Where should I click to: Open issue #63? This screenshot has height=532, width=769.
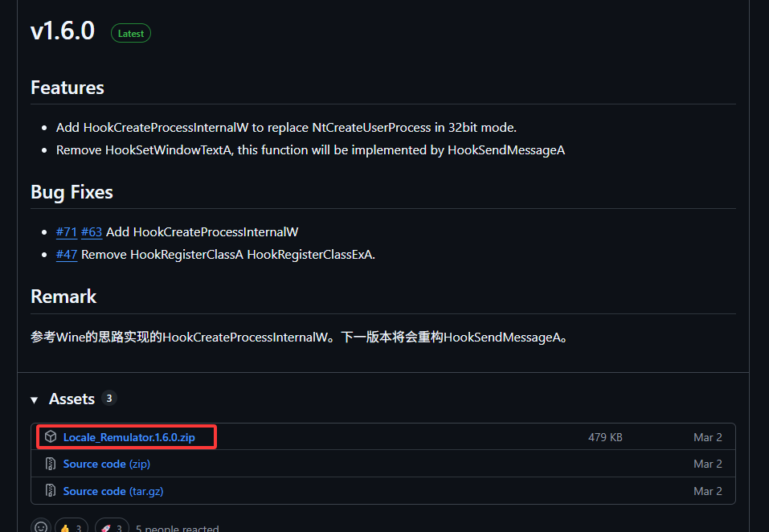pos(92,231)
